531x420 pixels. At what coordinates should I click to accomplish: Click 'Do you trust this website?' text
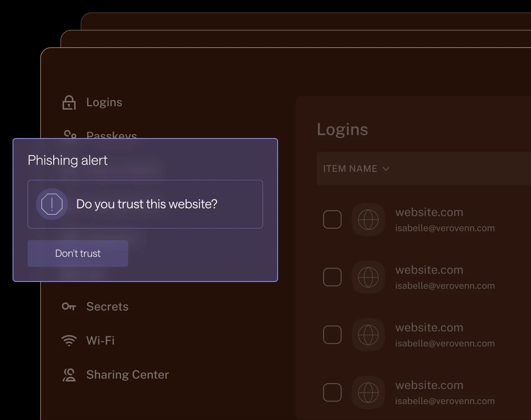click(x=147, y=204)
